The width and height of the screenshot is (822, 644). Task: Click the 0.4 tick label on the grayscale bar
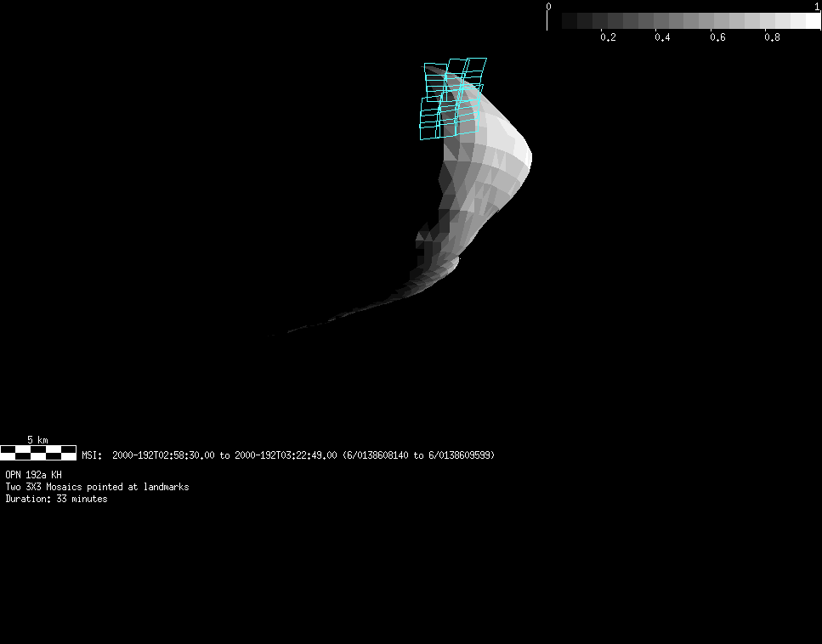pyautogui.click(x=662, y=37)
